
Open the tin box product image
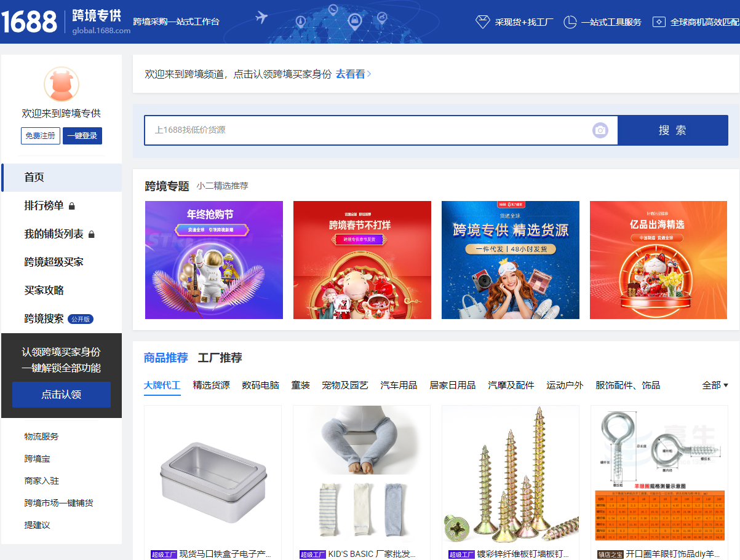pos(213,475)
